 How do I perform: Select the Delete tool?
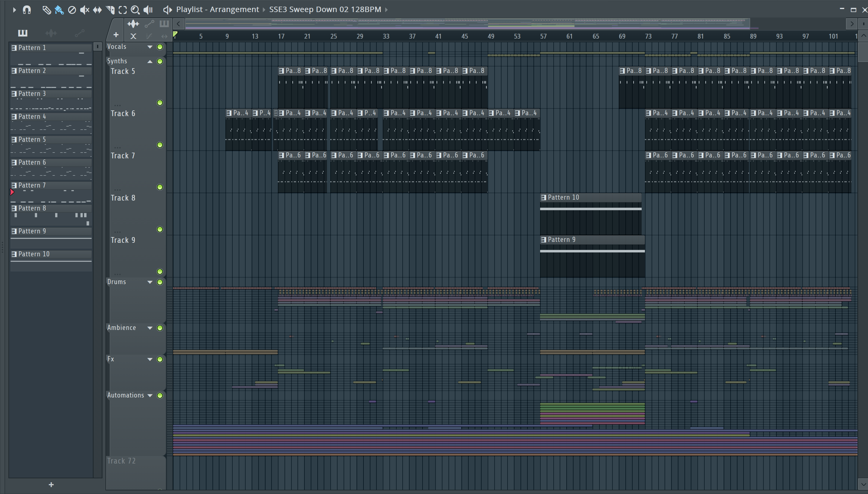[x=72, y=10]
